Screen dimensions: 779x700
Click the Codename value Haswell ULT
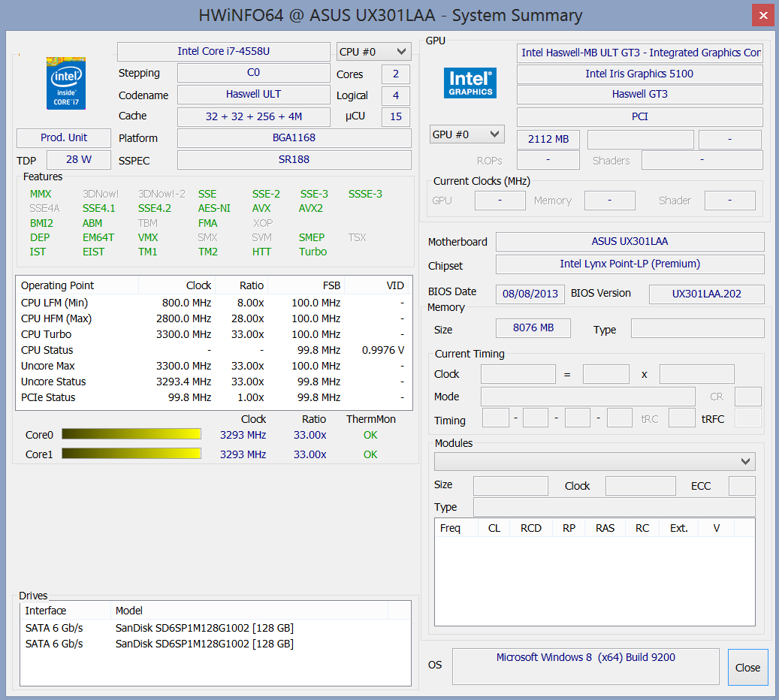pyautogui.click(x=253, y=94)
